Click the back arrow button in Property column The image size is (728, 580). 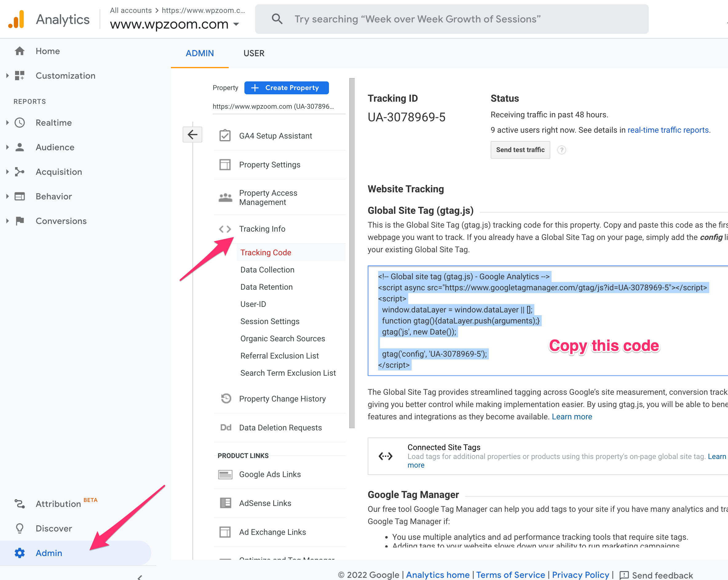[x=192, y=135]
